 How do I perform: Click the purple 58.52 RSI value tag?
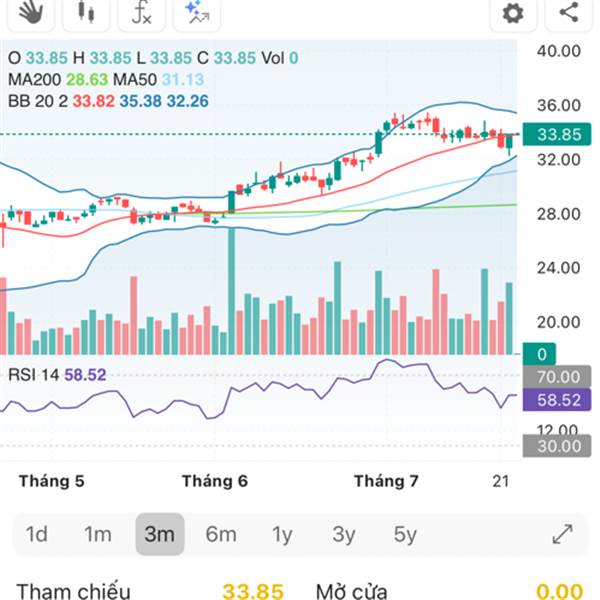click(x=557, y=400)
